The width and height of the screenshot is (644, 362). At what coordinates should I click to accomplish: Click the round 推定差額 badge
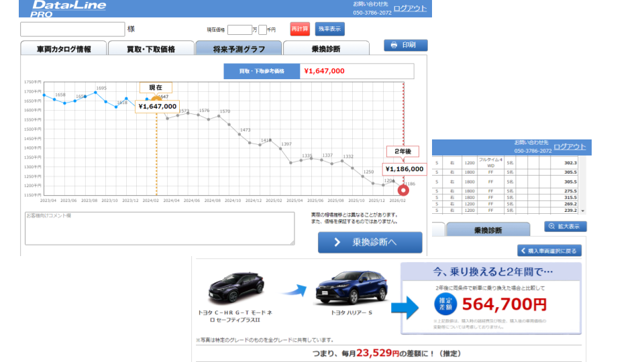tap(445, 304)
